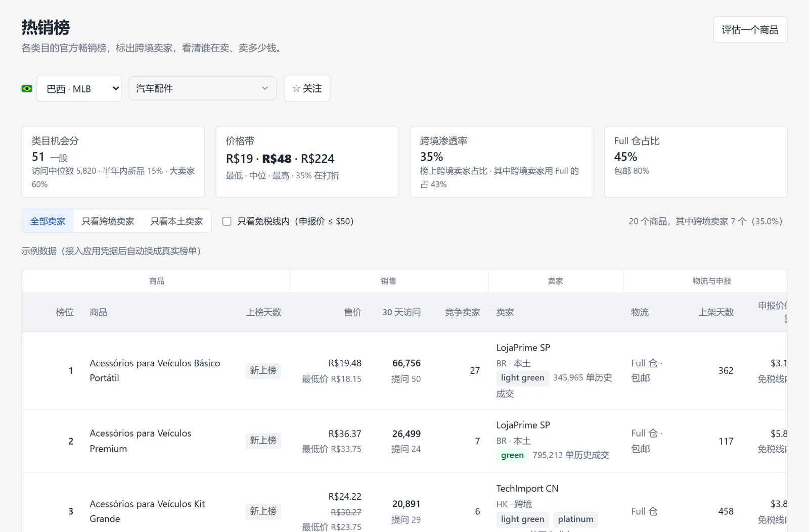Click the price R$19.48
Viewport: 809px width, 532px height.
pyautogui.click(x=345, y=363)
